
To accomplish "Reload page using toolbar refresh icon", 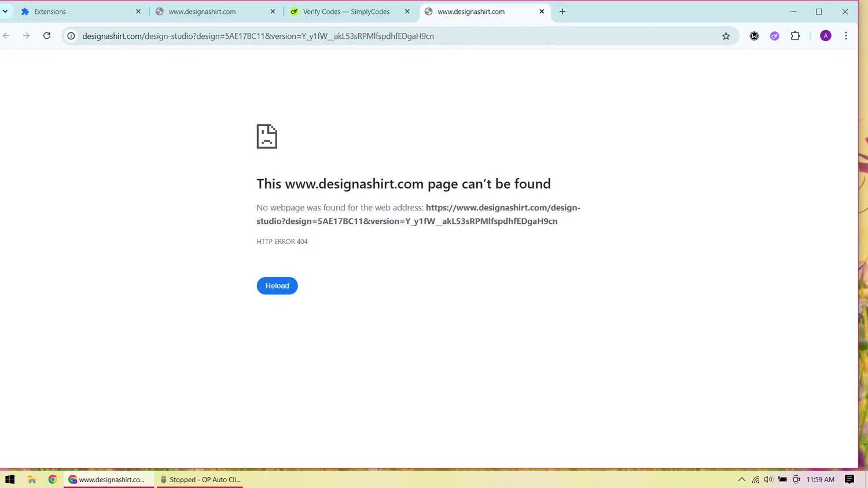I will coord(47,36).
